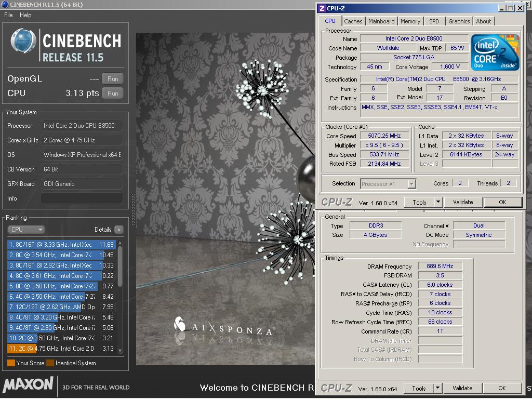Switch to SPD tab in CPU-Z
The width and height of the screenshot is (532, 399).
click(x=434, y=21)
